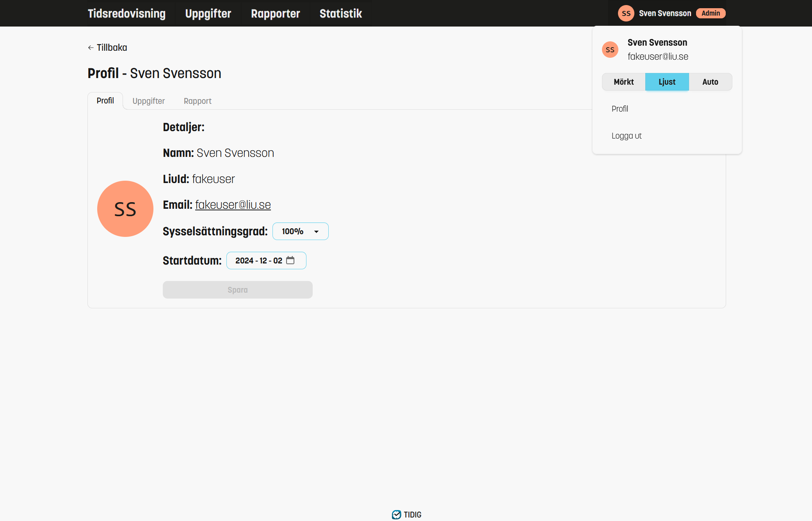Select the Ljust theme option
The width and height of the screenshot is (812, 521).
coord(667,82)
